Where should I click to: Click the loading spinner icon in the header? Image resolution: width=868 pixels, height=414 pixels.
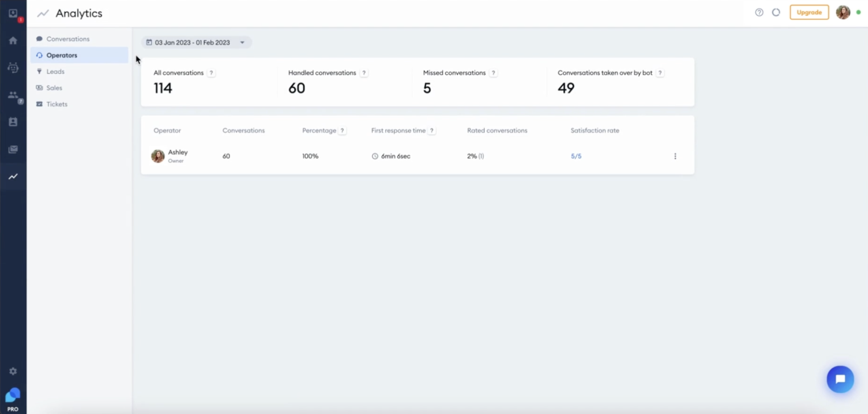tap(777, 12)
